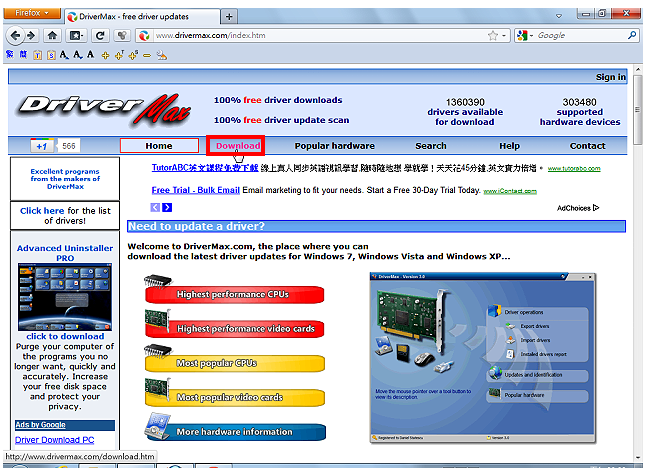Click the Sign in link

[611, 77]
